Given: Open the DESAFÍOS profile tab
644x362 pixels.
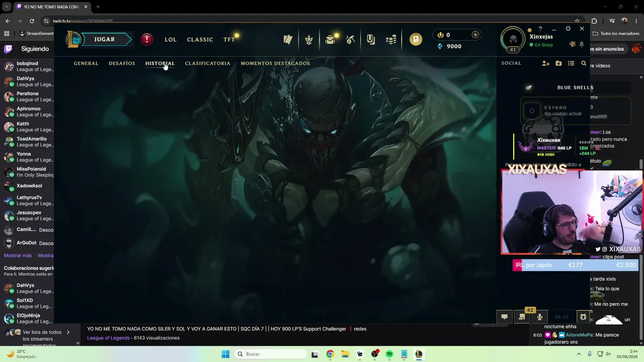Looking at the screenshot, I should 122,63.
